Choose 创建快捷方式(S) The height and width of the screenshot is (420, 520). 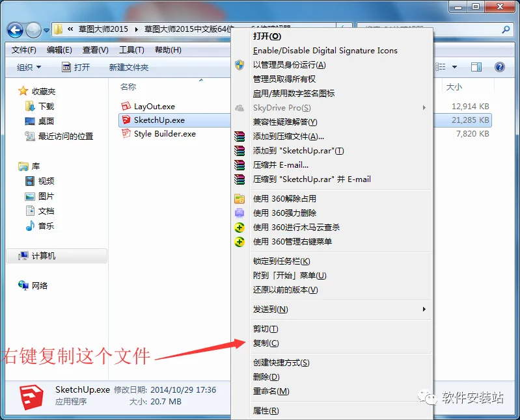pyautogui.click(x=332, y=362)
